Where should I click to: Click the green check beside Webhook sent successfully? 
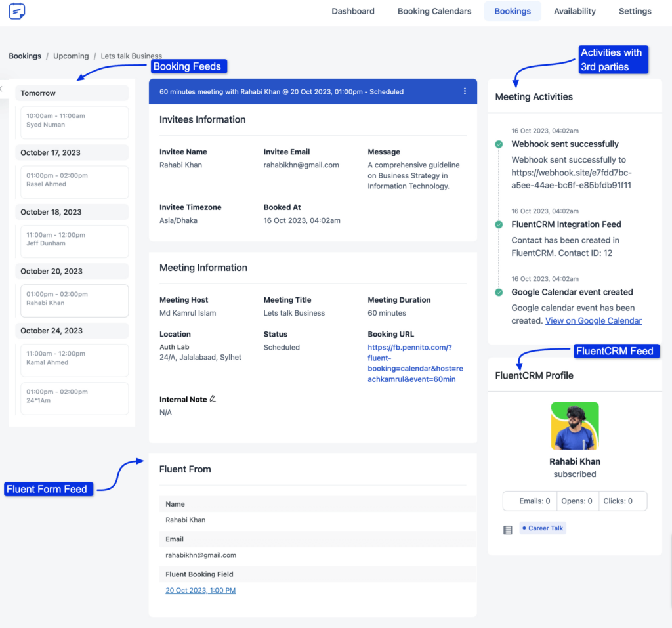498,144
